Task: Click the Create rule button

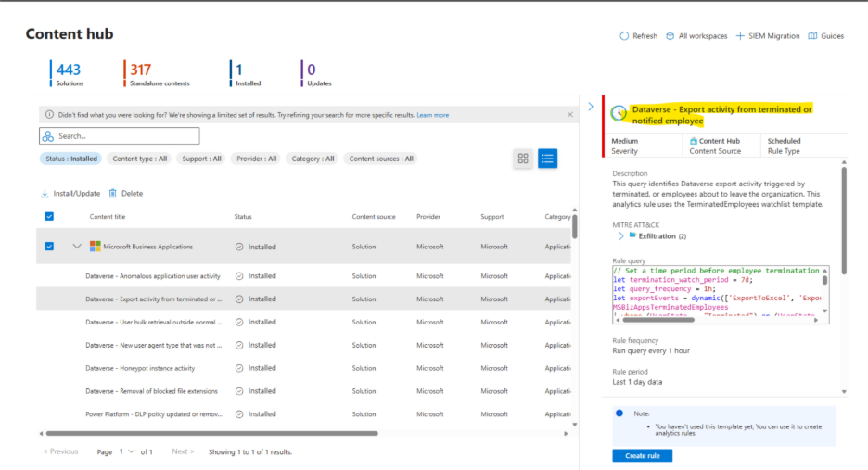Action: (642, 455)
